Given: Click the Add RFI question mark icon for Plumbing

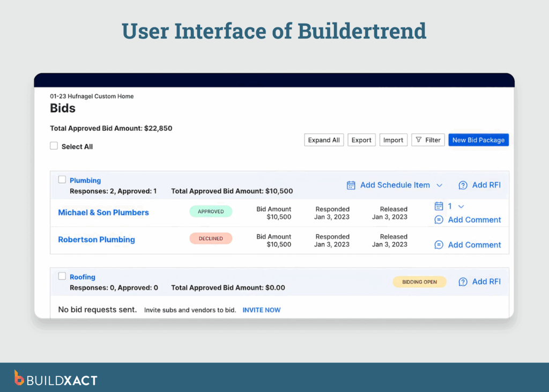Looking at the screenshot, I should pos(463,184).
